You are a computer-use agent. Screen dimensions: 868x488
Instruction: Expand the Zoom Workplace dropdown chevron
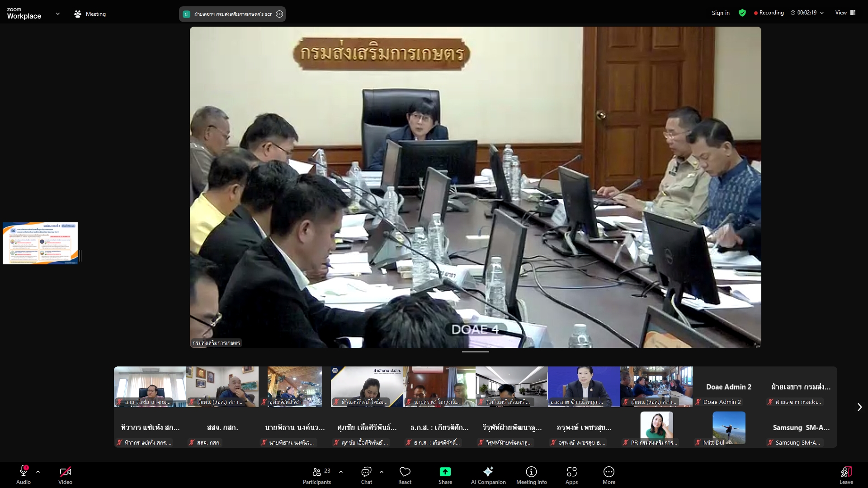(57, 14)
